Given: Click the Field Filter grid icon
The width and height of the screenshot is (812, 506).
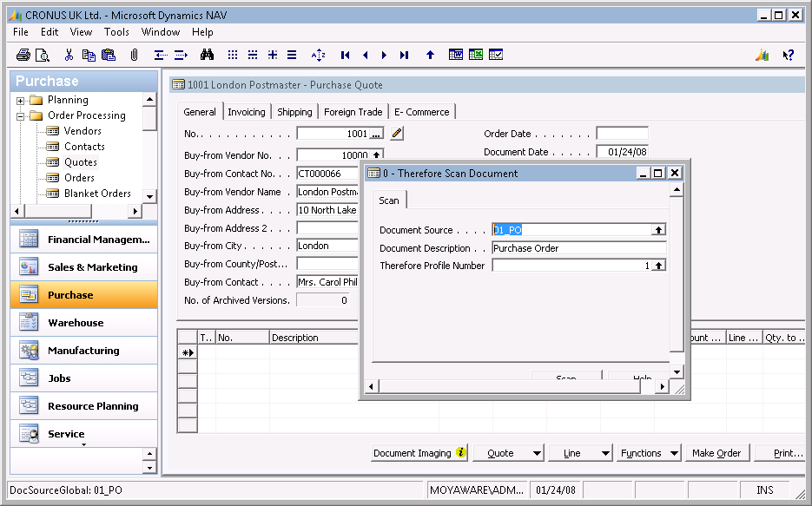Looking at the screenshot, I should (233, 55).
